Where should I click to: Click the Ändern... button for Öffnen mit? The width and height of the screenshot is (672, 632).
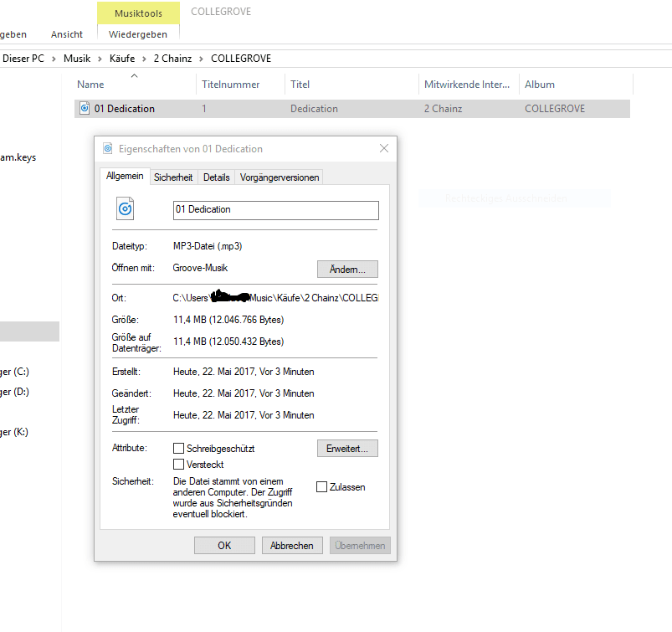click(347, 270)
